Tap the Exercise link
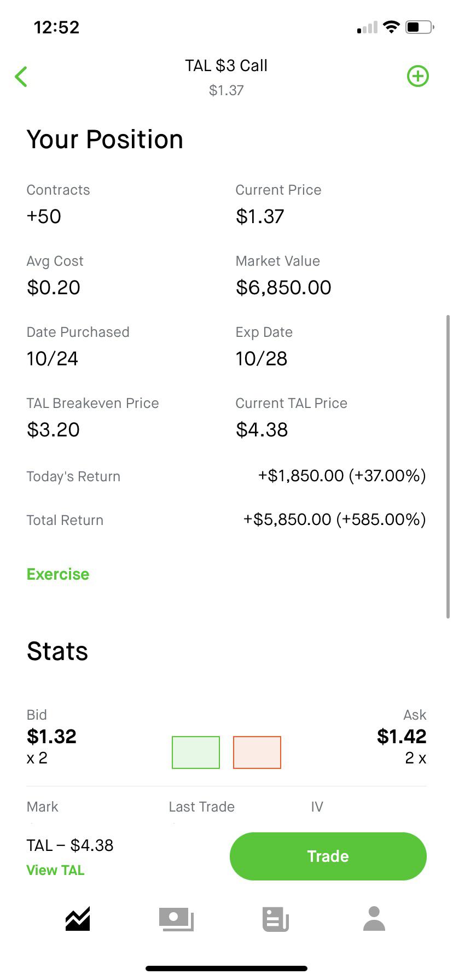This screenshot has height=980, width=453. click(58, 574)
